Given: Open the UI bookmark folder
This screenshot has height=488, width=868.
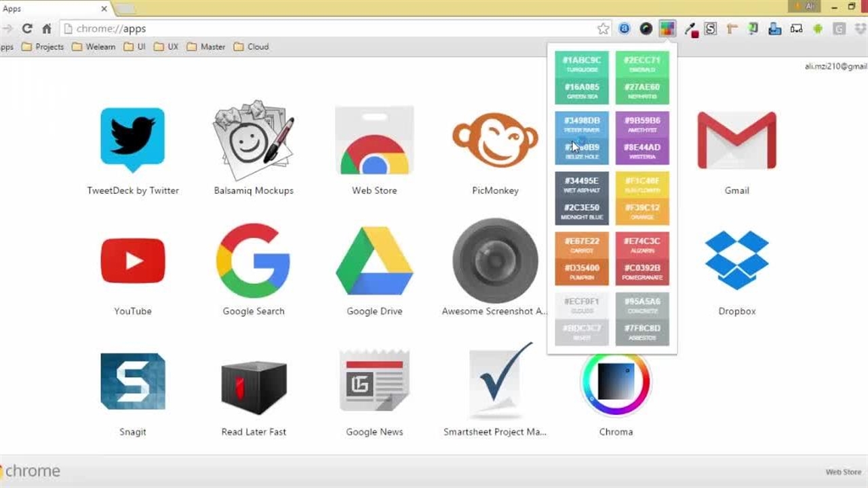Looking at the screenshot, I should 134,47.
